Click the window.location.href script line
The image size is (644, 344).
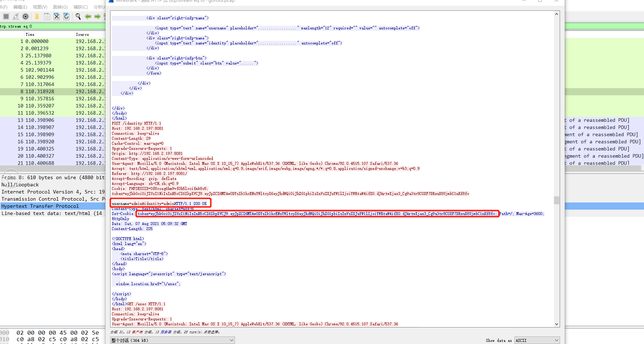click(x=148, y=284)
